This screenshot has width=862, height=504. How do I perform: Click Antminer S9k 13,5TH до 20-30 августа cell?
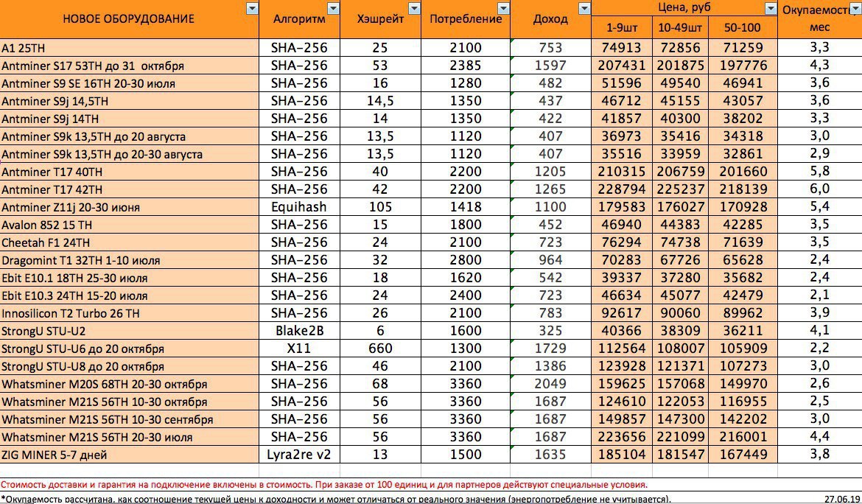[129, 155]
